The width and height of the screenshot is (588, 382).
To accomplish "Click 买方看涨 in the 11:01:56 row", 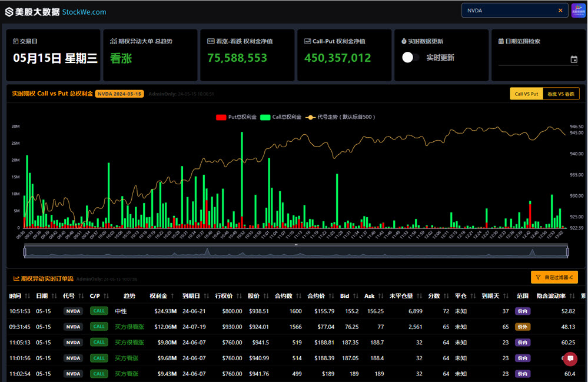I will coord(127,358).
